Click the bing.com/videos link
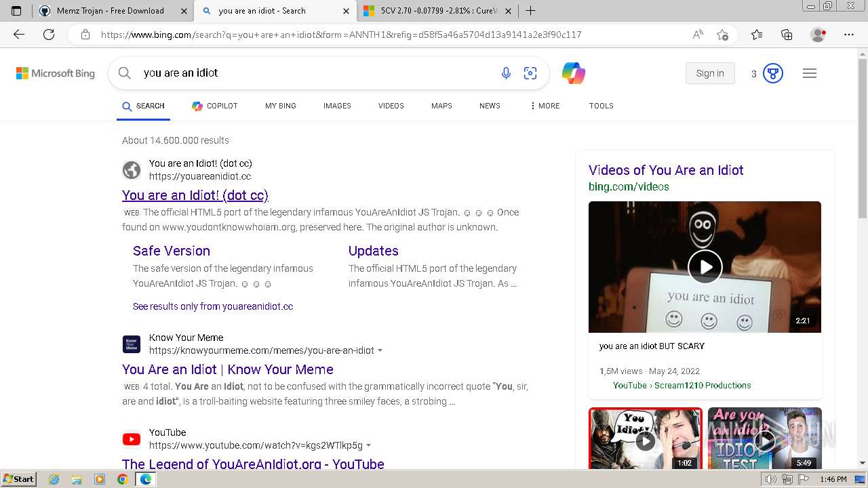 pos(629,187)
